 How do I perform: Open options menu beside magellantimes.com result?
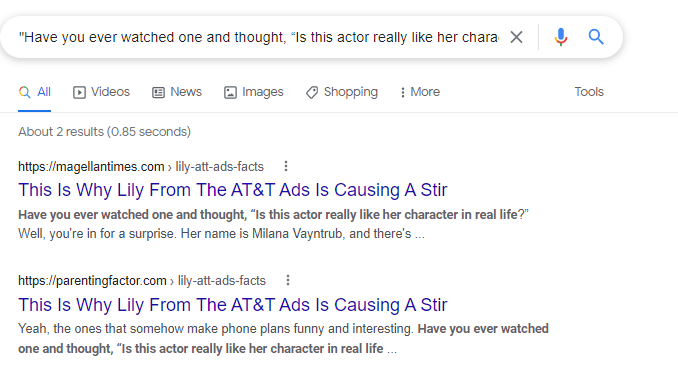coord(286,166)
